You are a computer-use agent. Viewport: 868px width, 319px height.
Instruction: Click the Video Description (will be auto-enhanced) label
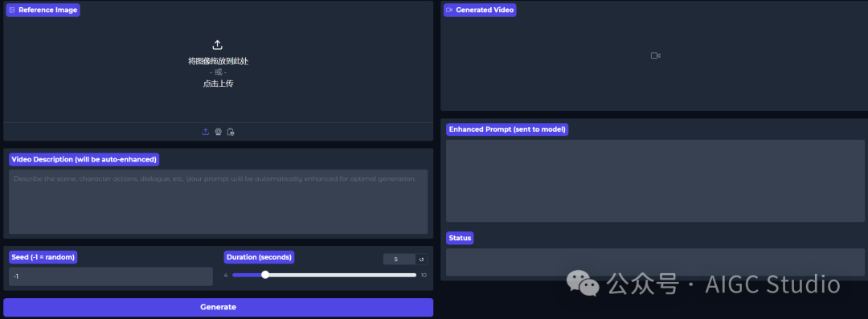[84, 159]
